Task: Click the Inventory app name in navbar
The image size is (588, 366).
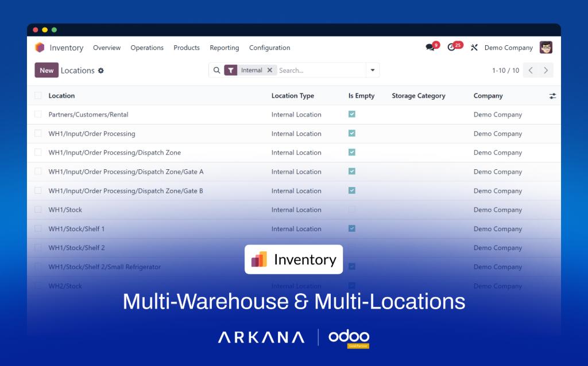Action: (x=67, y=48)
